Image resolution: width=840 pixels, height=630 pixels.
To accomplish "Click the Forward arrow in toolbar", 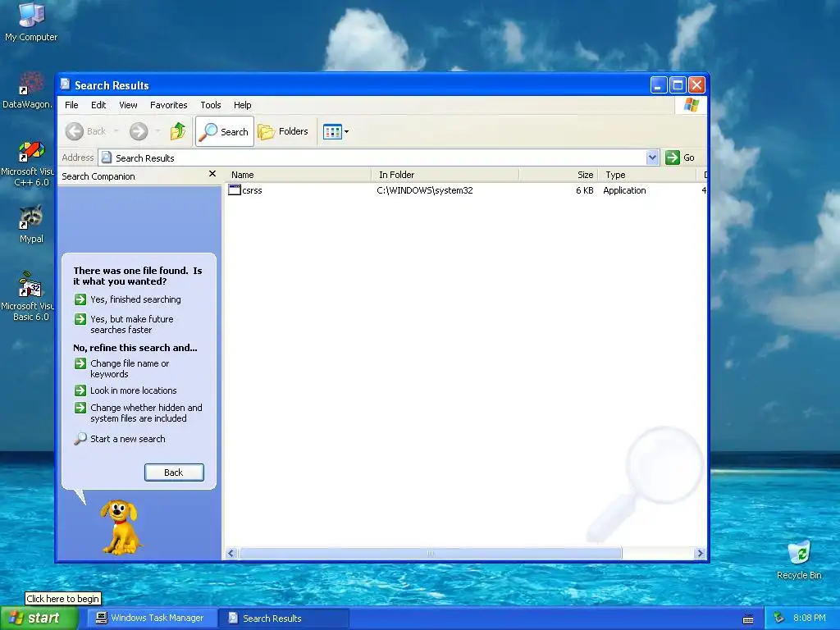I will pos(139,131).
